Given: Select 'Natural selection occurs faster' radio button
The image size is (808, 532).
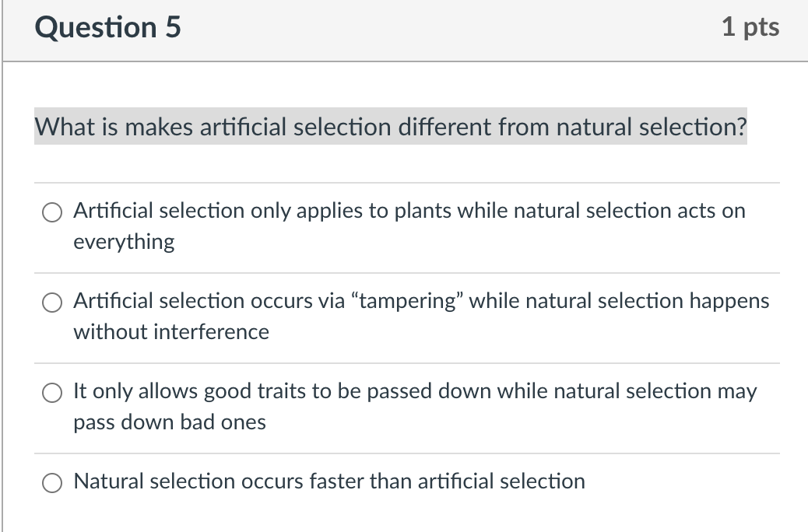Looking at the screenshot, I should tap(52, 482).
